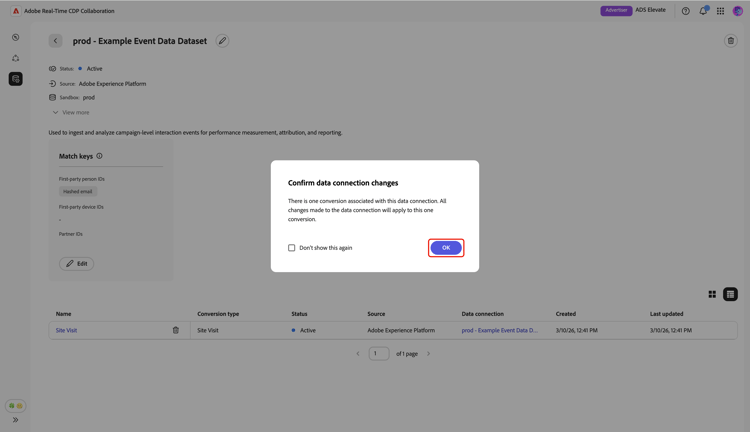750x432 pixels.
Task: Click the Created date 3/10/26, 12:41 PM cell
Action: [x=576, y=330]
